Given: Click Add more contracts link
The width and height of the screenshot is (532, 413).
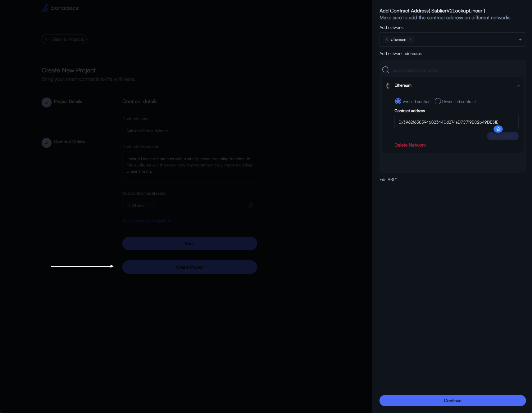Looking at the screenshot, I should pos(147,221).
